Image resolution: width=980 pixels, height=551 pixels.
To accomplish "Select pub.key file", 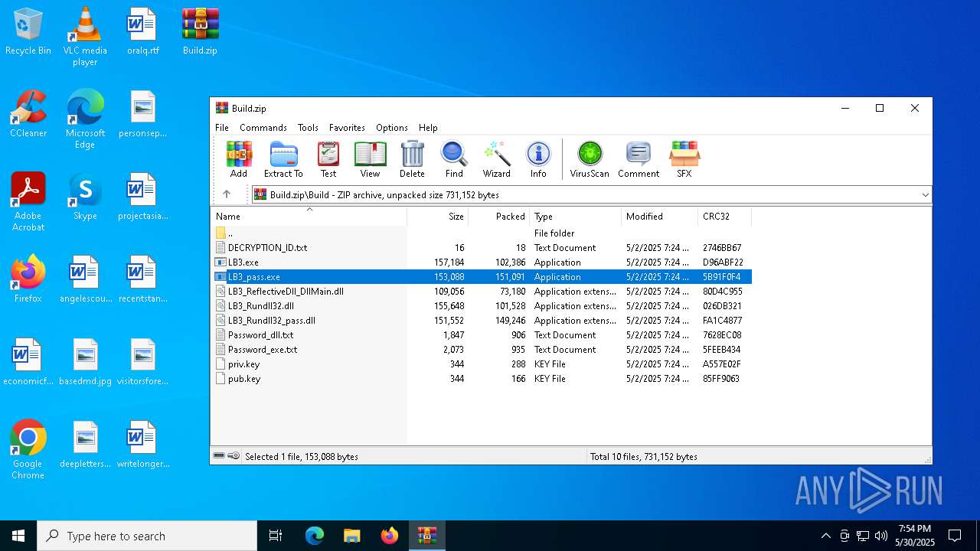I will (482, 379).
